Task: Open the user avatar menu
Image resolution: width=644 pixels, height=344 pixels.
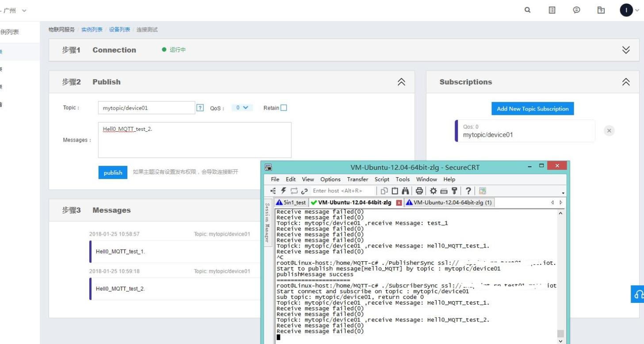Action: pyautogui.click(x=626, y=10)
